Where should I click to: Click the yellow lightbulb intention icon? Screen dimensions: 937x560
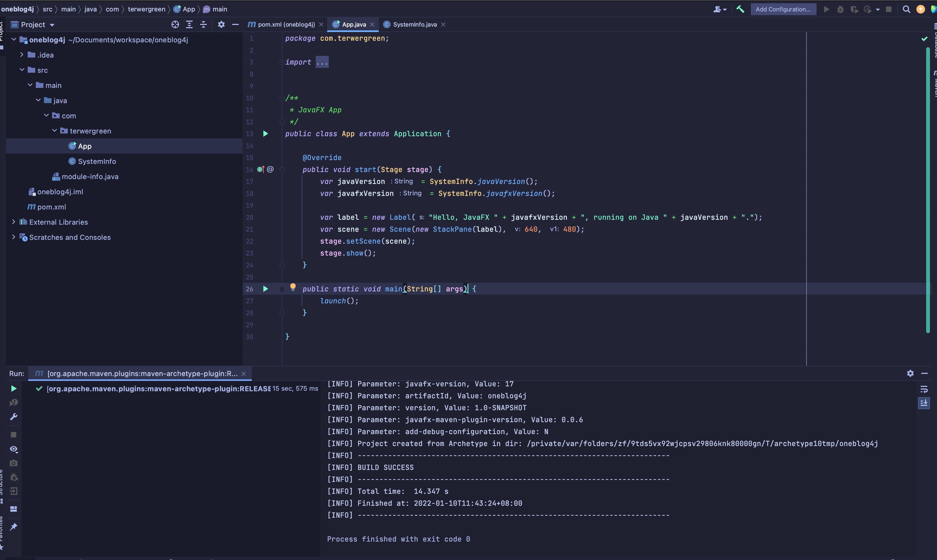293,287
